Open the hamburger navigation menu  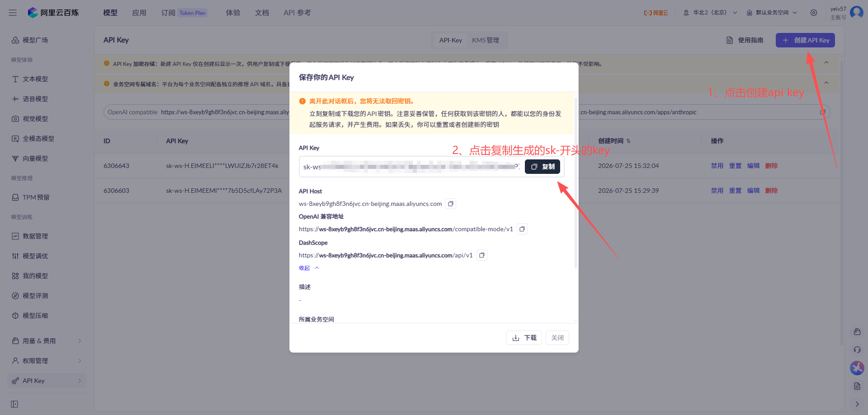(13, 13)
